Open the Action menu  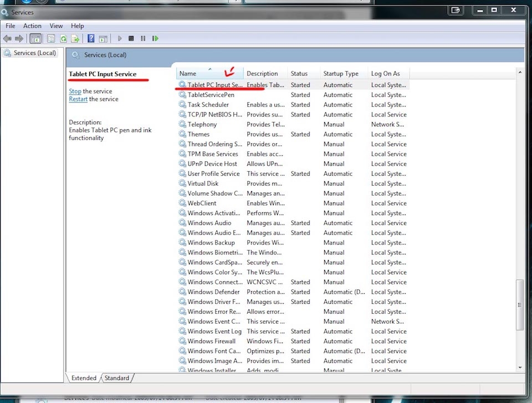click(32, 25)
